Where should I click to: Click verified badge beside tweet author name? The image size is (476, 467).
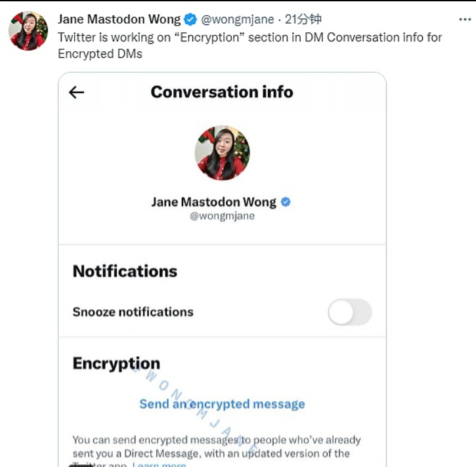pos(190,19)
